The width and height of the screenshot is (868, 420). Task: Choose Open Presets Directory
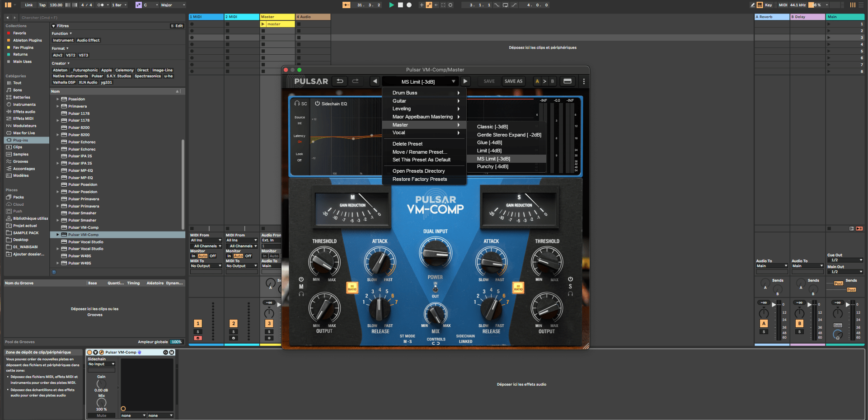click(x=424, y=171)
